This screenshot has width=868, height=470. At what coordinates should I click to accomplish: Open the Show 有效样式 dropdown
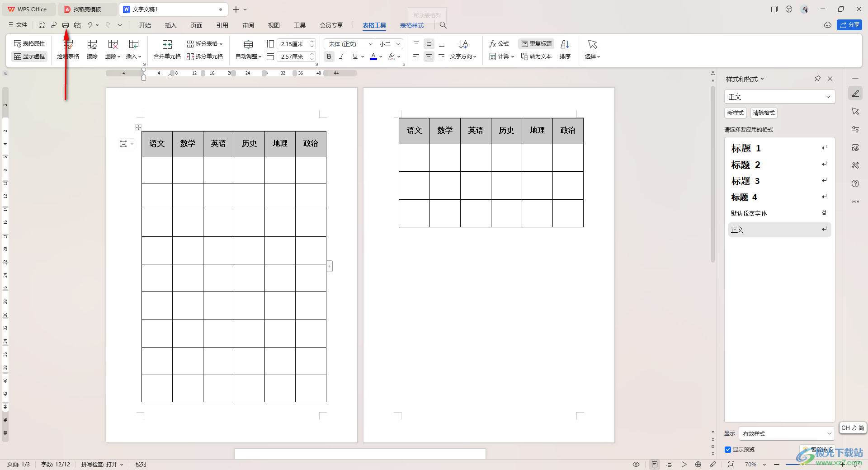point(787,433)
